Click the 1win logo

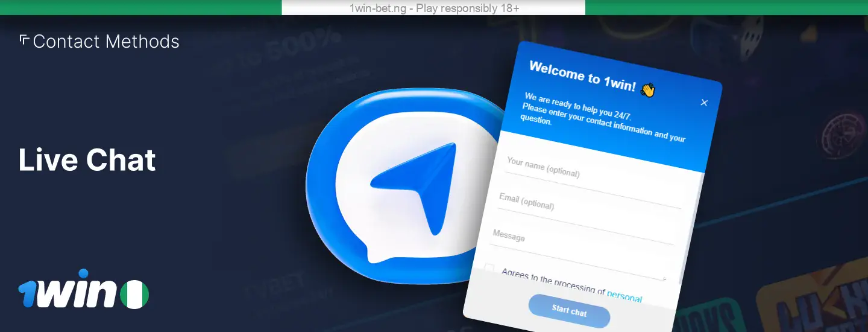(x=66, y=290)
